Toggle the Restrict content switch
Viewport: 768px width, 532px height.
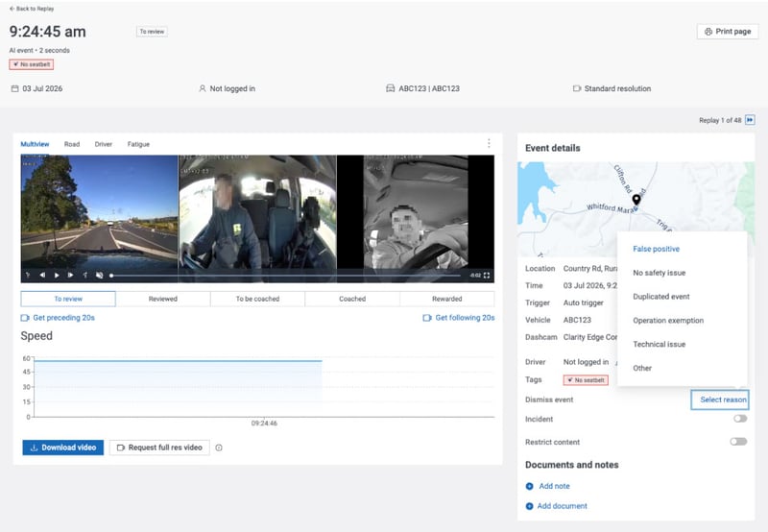pos(738,442)
